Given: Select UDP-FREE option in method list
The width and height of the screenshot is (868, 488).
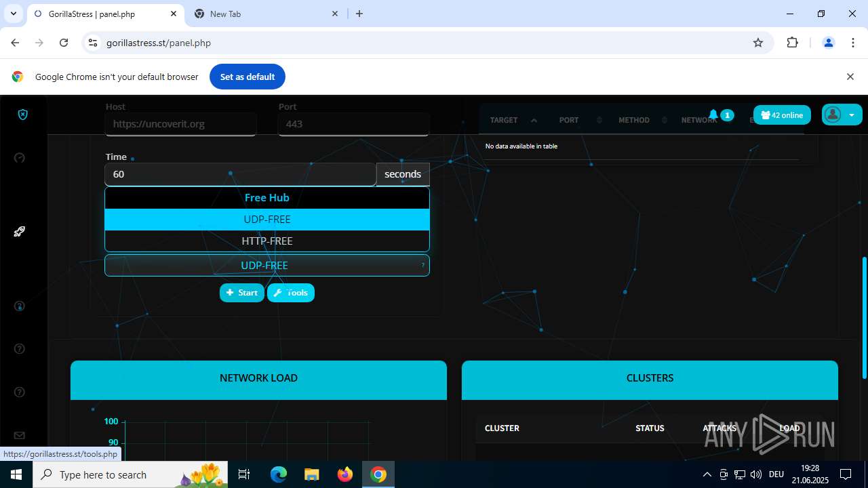Looking at the screenshot, I should (267, 220).
